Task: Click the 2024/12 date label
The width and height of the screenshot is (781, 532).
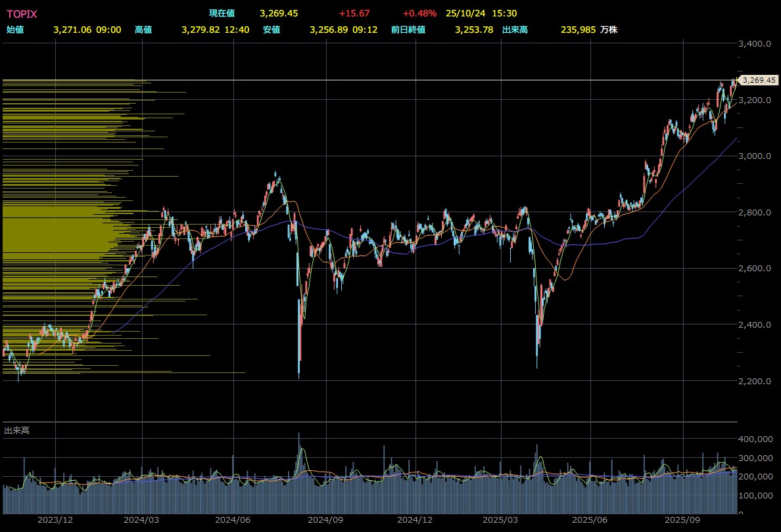Action: tap(415, 520)
